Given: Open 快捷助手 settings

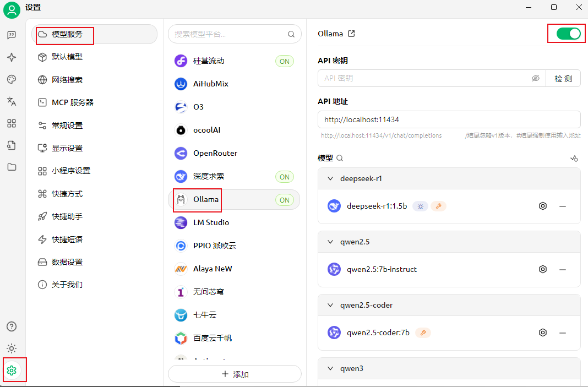Looking at the screenshot, I should click(94, 216).
